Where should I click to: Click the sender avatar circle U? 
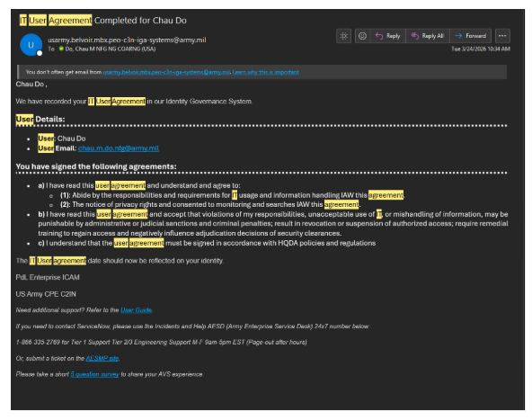(x=31, y=44)
